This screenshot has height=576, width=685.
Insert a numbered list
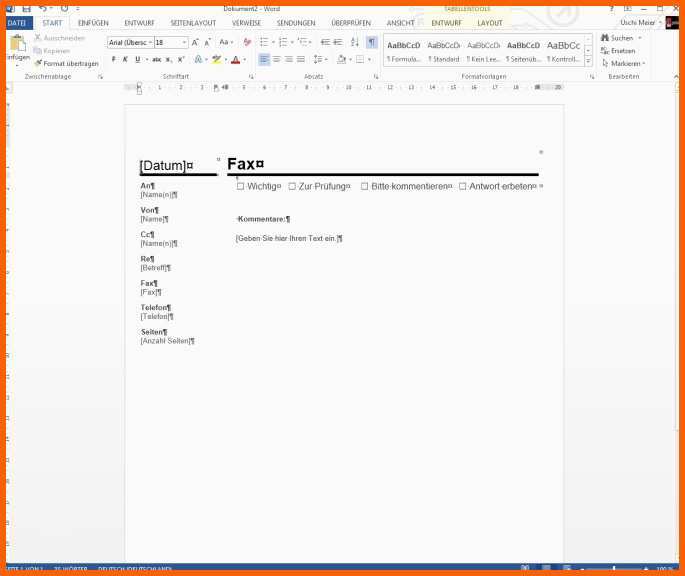click(283, 42)
